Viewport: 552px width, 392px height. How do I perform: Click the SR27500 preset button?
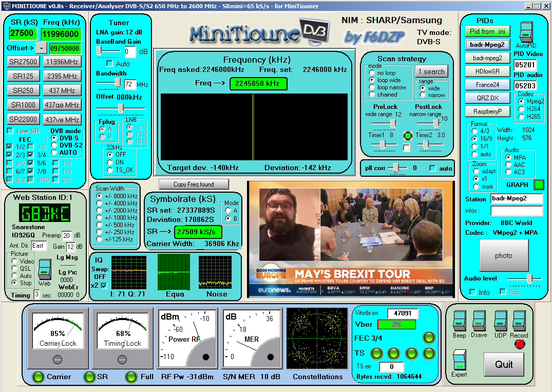23,62
